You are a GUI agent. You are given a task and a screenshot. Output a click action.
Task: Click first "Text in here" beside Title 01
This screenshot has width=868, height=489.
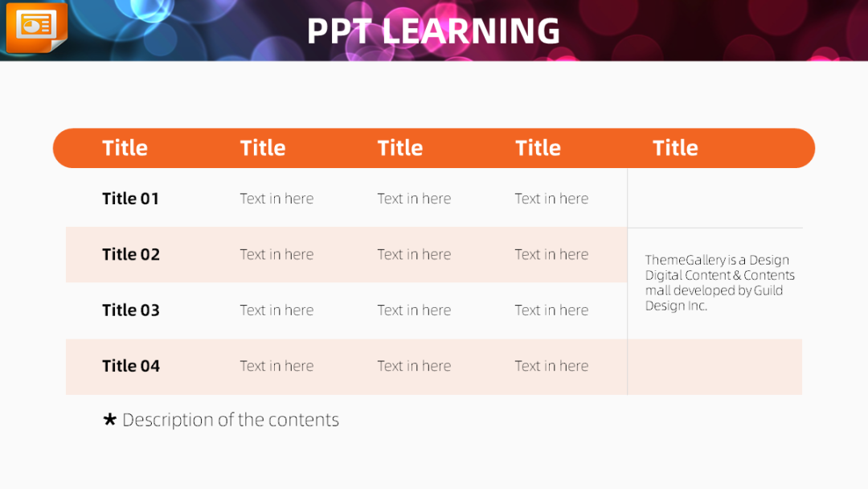coord(276,199)
